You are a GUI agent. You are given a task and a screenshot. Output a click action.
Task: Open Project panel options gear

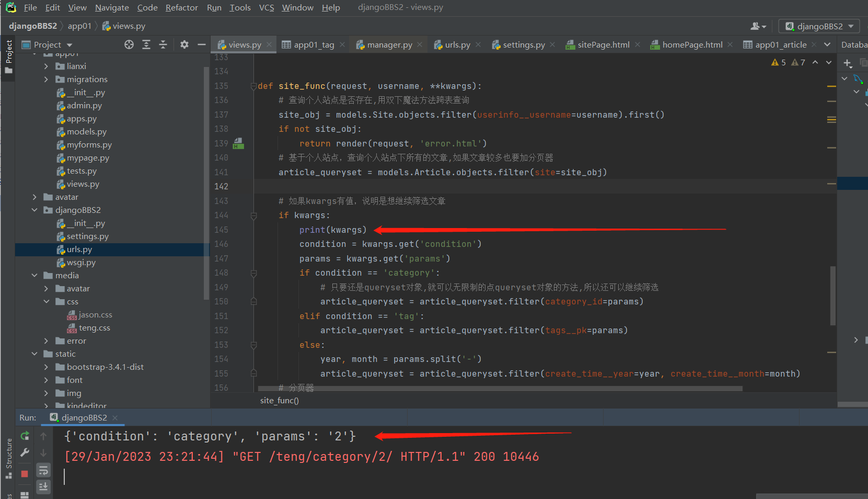point(184,44)
